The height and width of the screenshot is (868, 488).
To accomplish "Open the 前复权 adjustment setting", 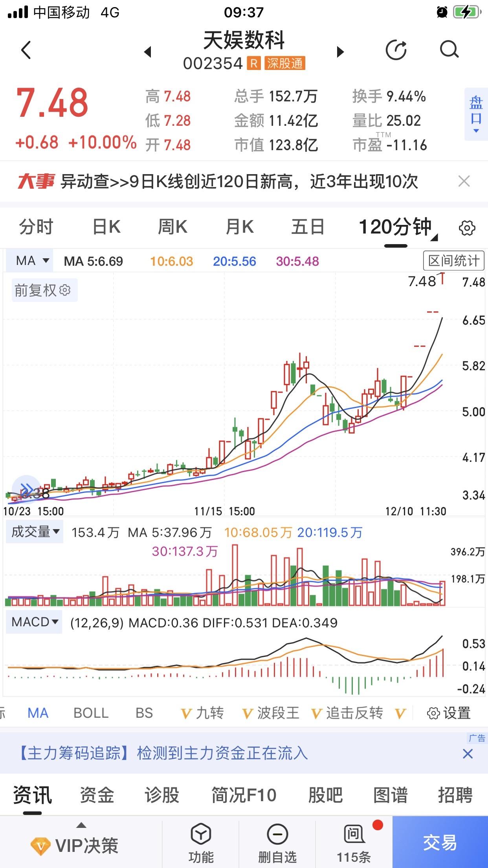I will click(44, 290).
